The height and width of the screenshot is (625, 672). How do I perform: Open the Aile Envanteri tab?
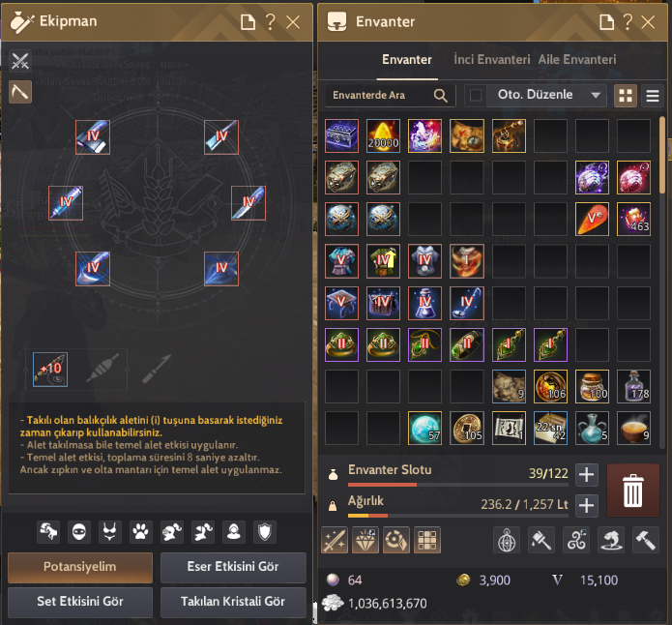577,59
